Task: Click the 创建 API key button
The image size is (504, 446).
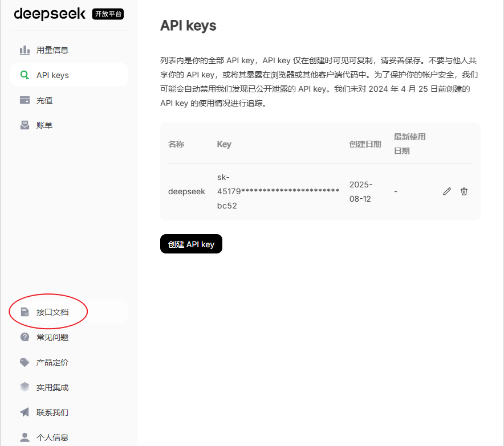Action: click(191, 244)
